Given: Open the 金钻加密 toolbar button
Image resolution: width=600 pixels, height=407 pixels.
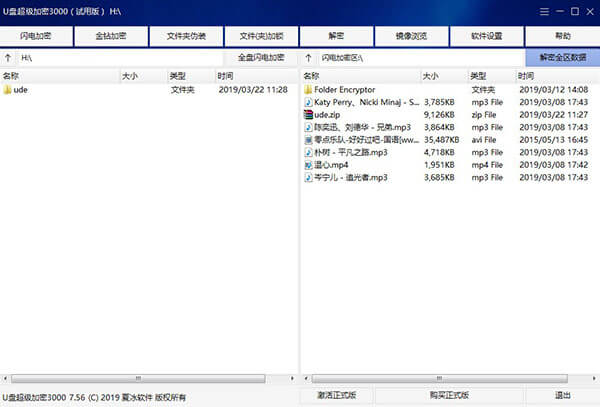Looking at the screenshot, I should pos(111,36).
